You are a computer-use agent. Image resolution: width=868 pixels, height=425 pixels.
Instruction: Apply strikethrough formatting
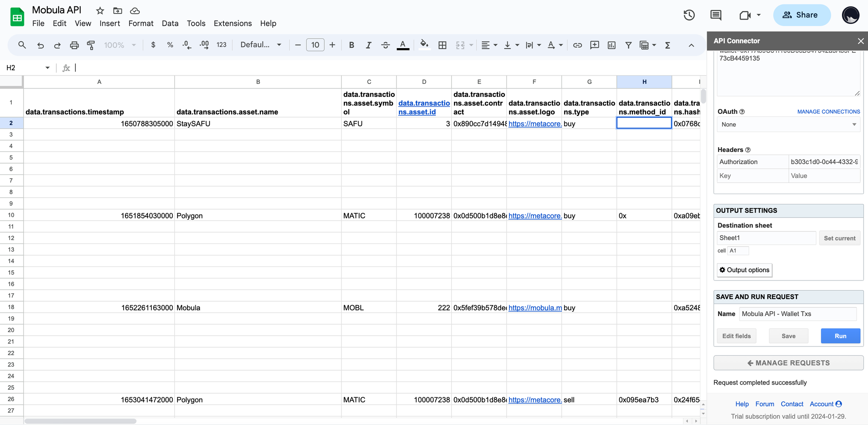[385, 45]
